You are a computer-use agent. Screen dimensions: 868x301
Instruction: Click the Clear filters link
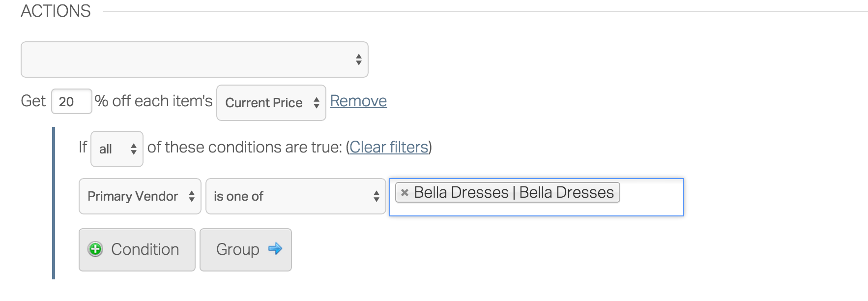click(x=389, y=147)
